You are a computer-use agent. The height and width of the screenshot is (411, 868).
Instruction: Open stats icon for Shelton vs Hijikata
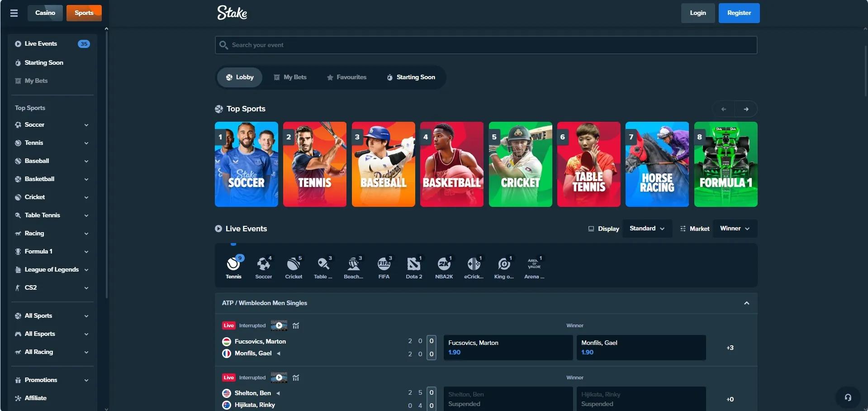coord(296,378)
